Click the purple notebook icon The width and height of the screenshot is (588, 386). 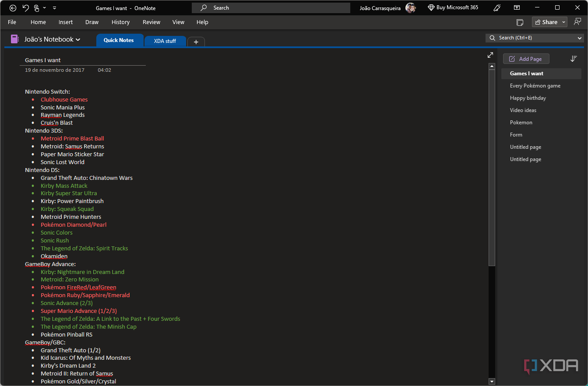14,39
